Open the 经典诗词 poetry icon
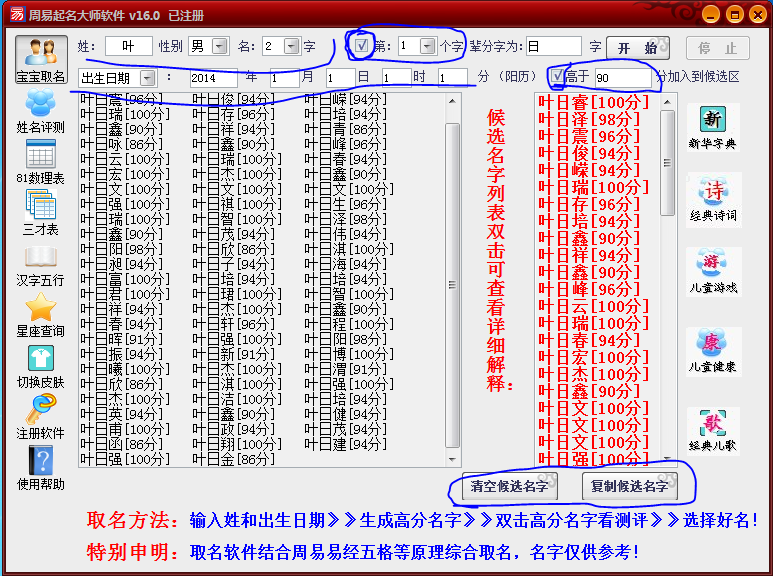The height and width of the screenshot is (576, 773). pyautogui.click(x=712, y=197)
